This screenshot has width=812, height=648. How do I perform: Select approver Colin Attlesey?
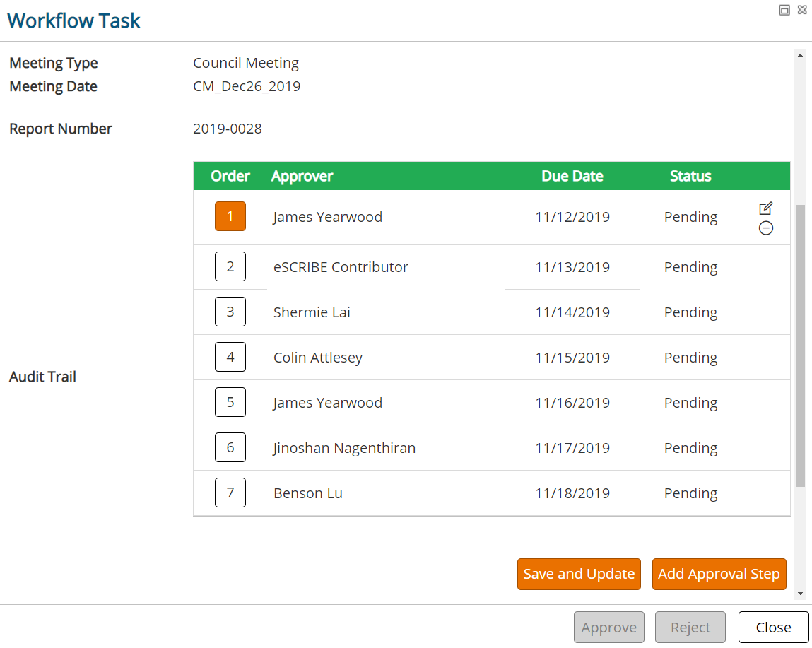[318, 358]
